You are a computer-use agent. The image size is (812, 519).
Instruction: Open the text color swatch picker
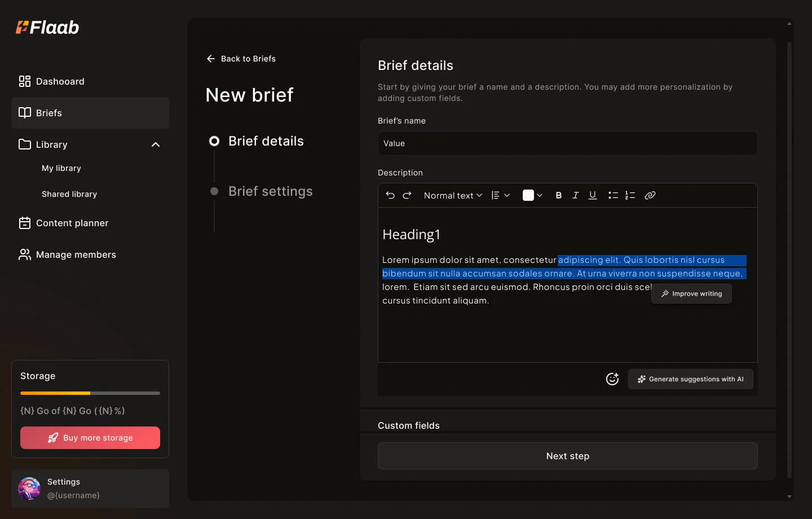(x=532, y=195)
